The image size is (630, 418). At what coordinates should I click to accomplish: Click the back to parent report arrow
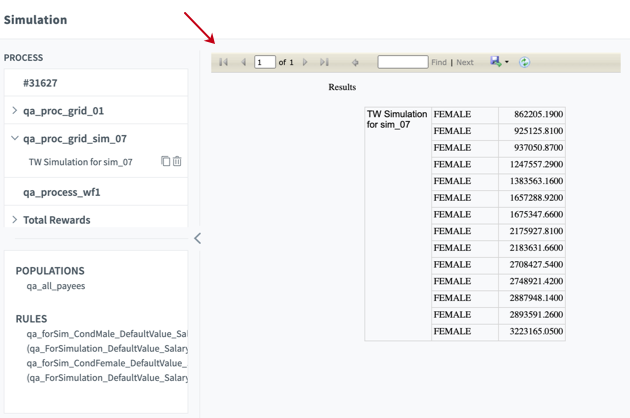click(355, 62)
